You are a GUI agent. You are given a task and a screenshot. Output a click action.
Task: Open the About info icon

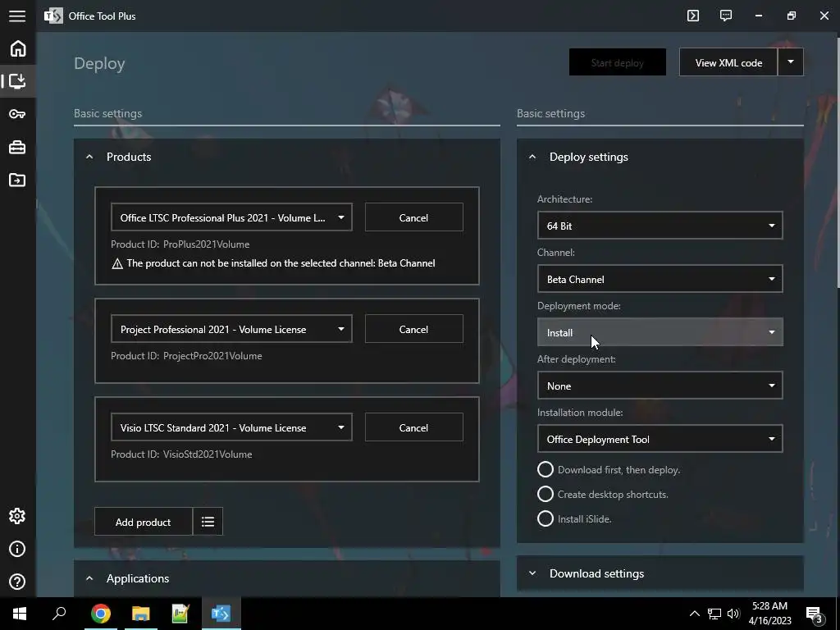pyautogui.click(x=17, y=549)
